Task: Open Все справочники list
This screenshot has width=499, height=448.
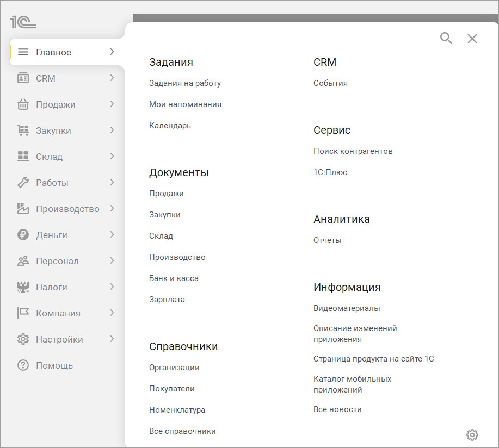Action: [182, 431]
